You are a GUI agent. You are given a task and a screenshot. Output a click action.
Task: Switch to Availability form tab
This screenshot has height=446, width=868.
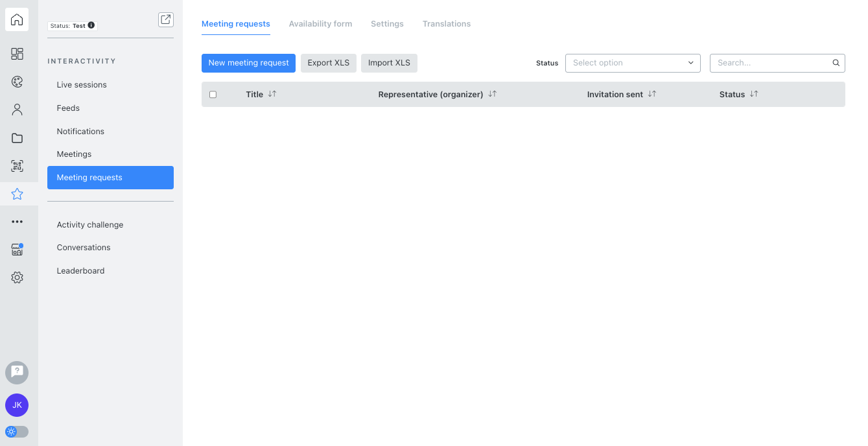pyautogui.click(x=320, y=24)
